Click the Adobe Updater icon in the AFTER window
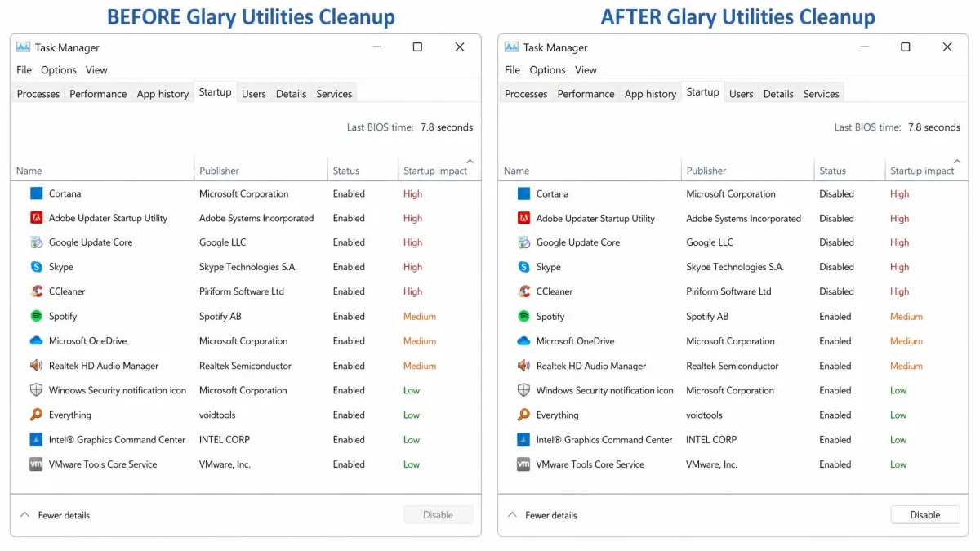This screenshot has height=551, width=980. pos(523,218)
